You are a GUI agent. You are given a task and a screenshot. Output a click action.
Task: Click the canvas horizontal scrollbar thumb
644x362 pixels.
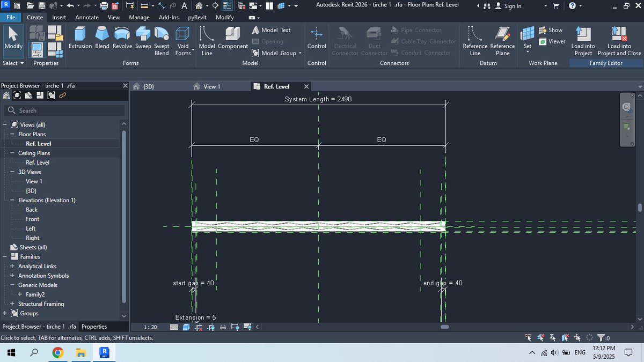click(x=444, y=327)
